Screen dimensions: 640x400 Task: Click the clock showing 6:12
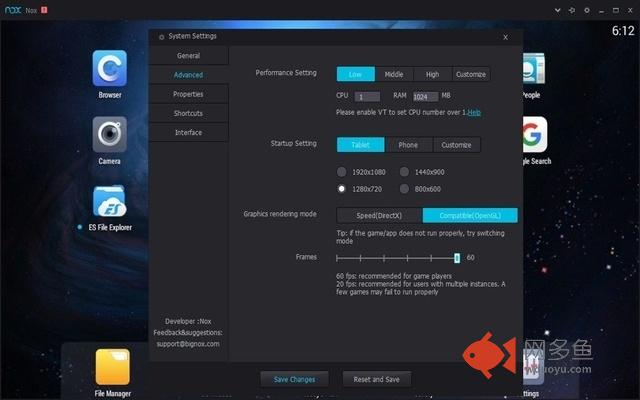tap(623, 31)
